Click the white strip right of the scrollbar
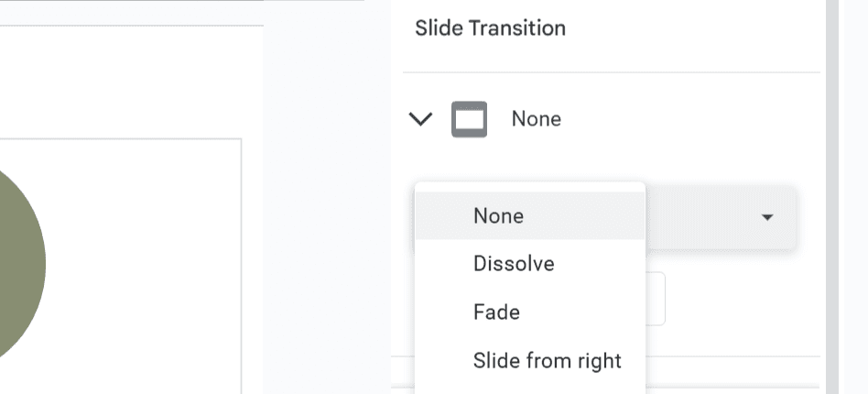 point(853,197)
